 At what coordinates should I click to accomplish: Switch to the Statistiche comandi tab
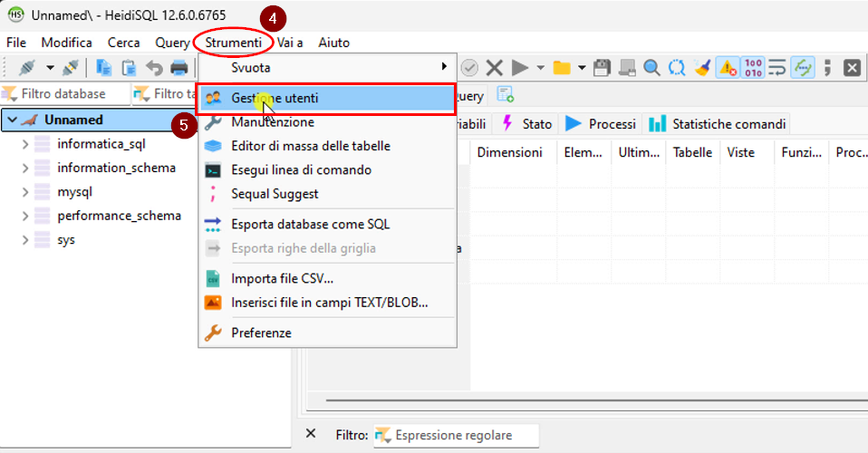coord(717,124)
